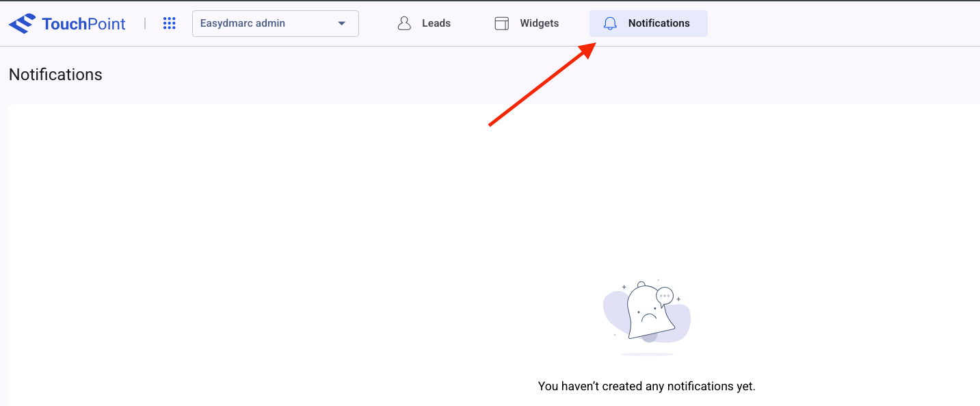This screenshot has height=406, width=980.
Task: Open the Easydmarc admin account selector
Action: coord(275,23)
